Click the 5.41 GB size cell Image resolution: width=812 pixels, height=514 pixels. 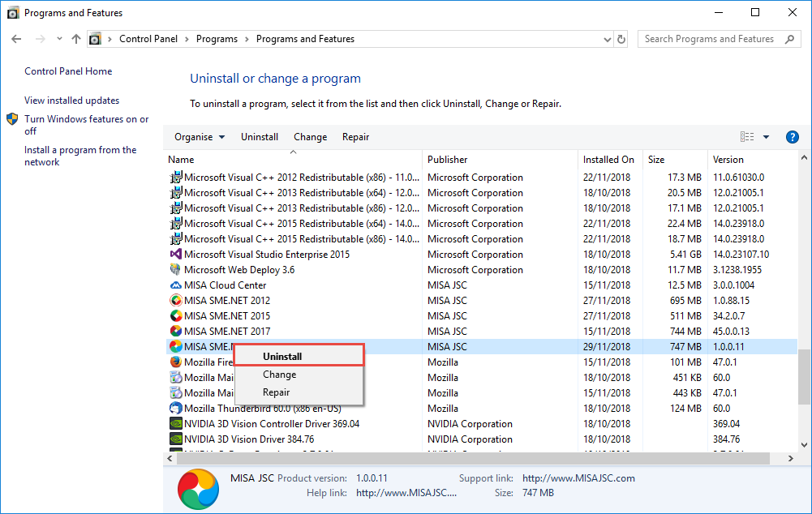[x=685, y=254]
